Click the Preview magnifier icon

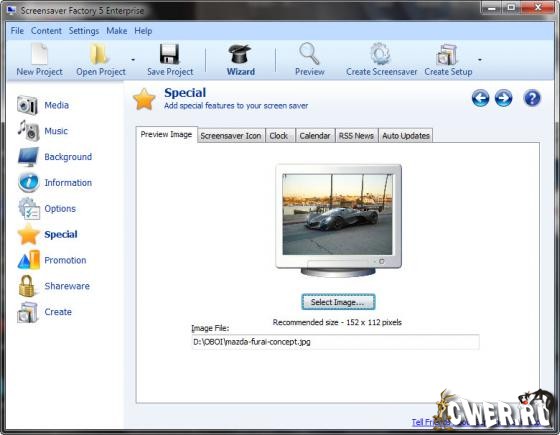coord(310,60)
